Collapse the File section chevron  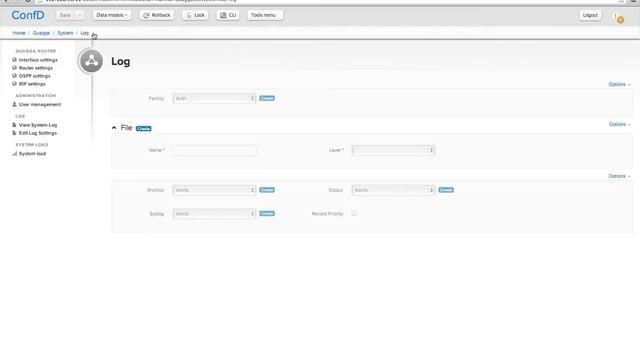(x=114, y=128)
